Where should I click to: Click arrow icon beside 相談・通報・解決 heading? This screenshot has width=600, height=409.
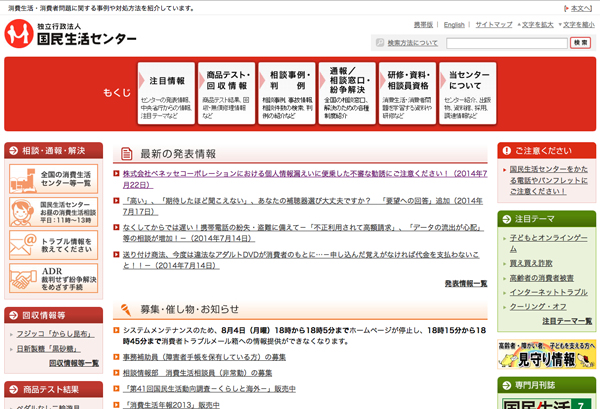(13, 152)
